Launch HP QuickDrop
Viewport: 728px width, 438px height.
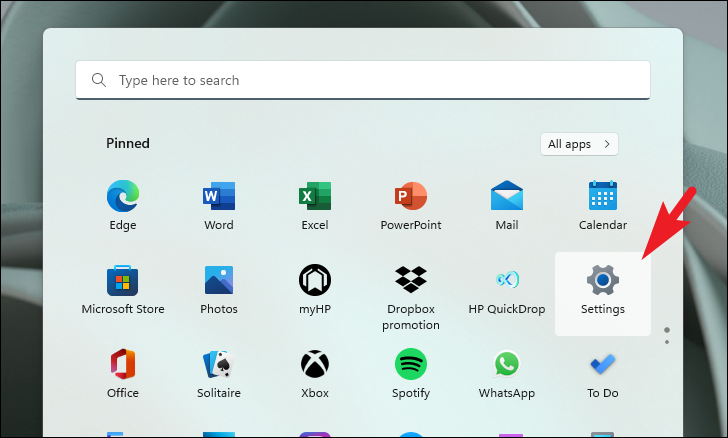(x=507, y=279)
